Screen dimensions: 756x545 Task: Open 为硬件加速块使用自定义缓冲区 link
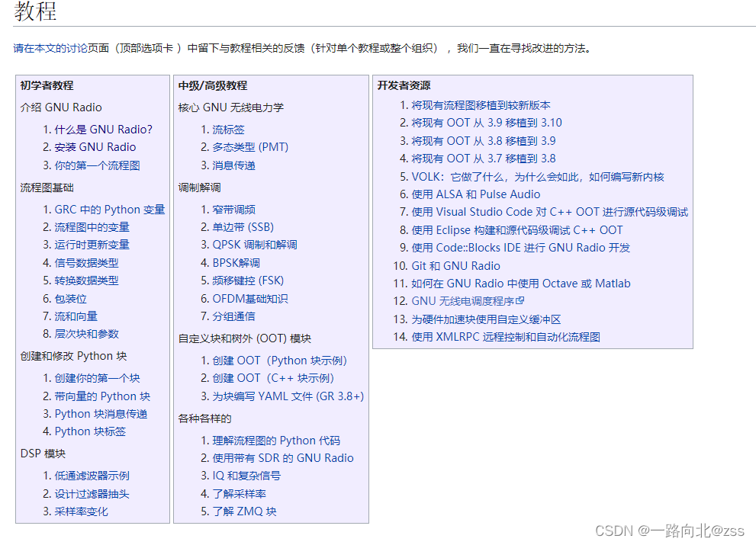click(486, 319)
